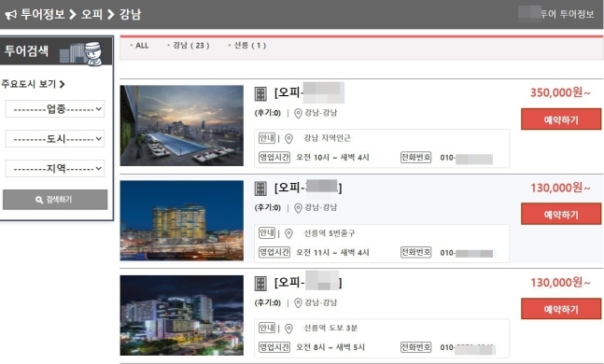Click location pin beside 강남 지역인근
Viewport: 604px width, 364px height.
pyautogui.click(x=288, y=139)
